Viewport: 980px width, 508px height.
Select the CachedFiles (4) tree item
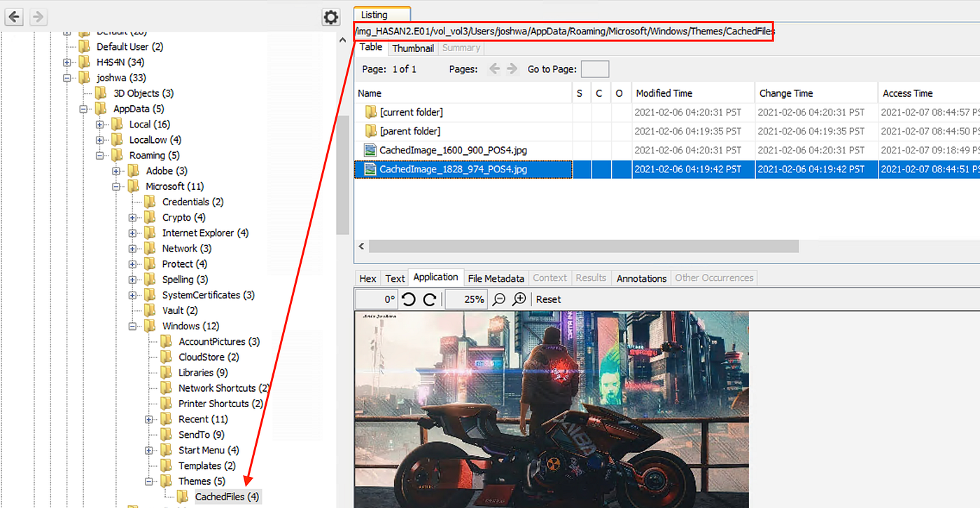227,497
